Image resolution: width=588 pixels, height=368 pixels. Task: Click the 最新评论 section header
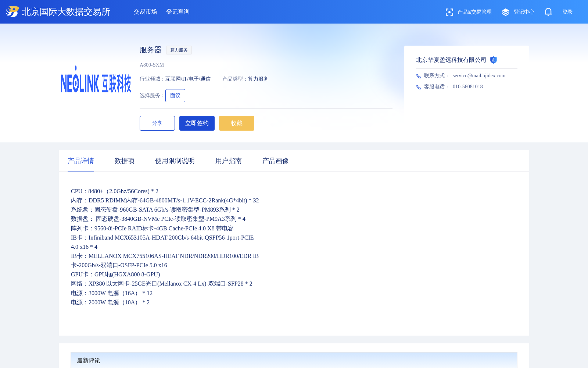[89, 361]
